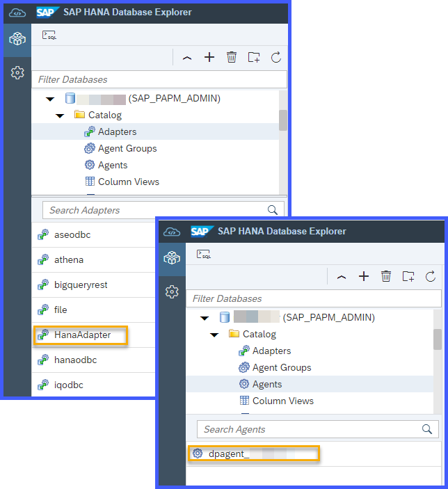Refresh database list in back window
The width and height of the screenshot is (448, 489).
pos(276,57)
